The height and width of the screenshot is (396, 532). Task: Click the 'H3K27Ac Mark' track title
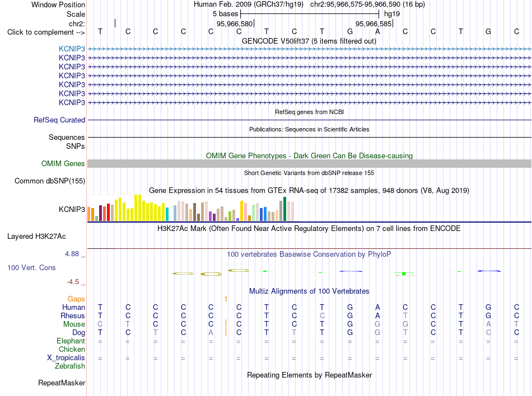309,229
